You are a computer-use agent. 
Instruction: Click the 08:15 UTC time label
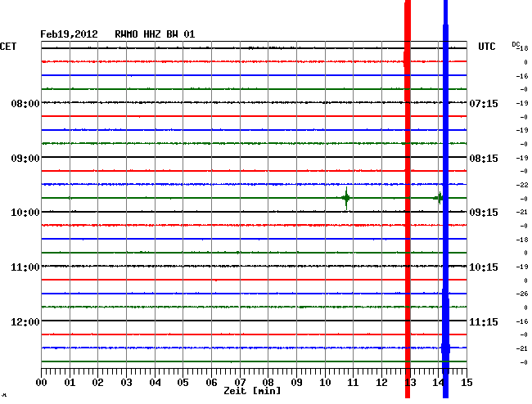point(484,159)
